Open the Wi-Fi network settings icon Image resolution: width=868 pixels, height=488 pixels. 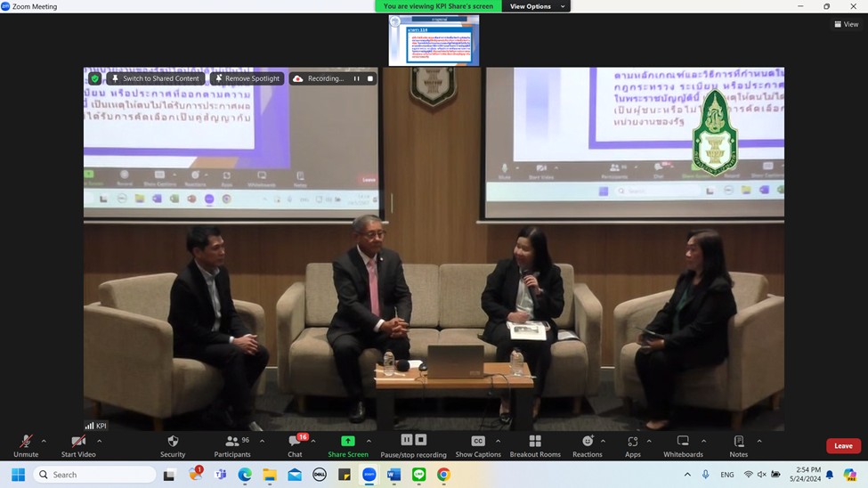click(x=749, y=475)
